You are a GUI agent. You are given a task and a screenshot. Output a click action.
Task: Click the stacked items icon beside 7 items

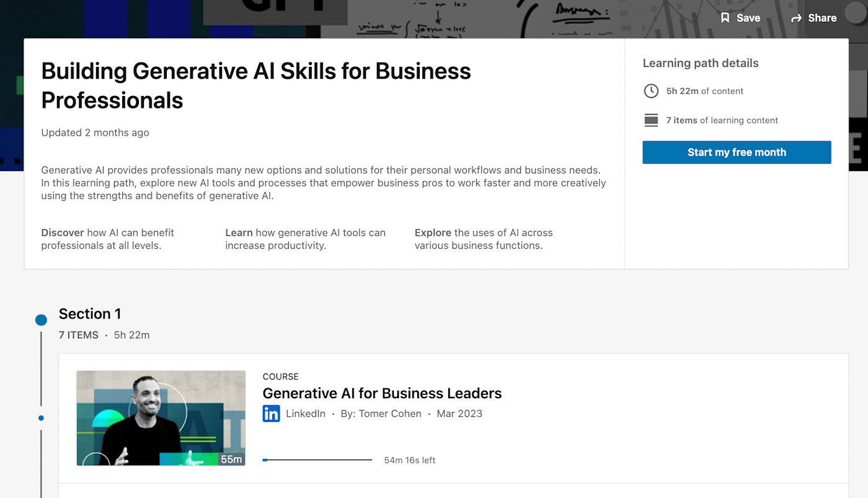[651, 120]
